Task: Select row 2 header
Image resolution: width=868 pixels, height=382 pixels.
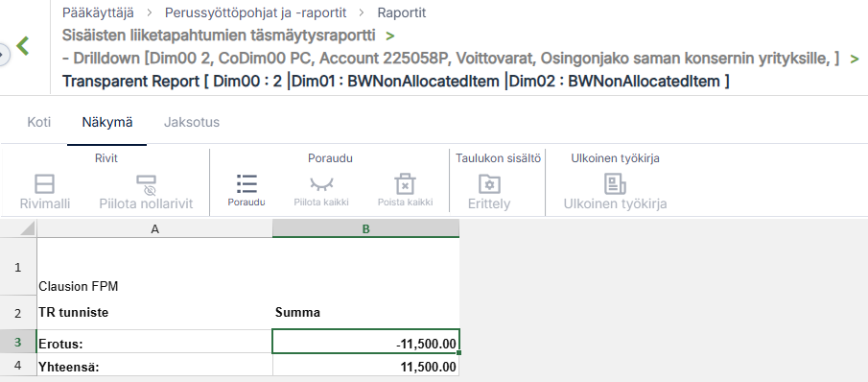Action: pyautogui.click(x=18, y=313)
